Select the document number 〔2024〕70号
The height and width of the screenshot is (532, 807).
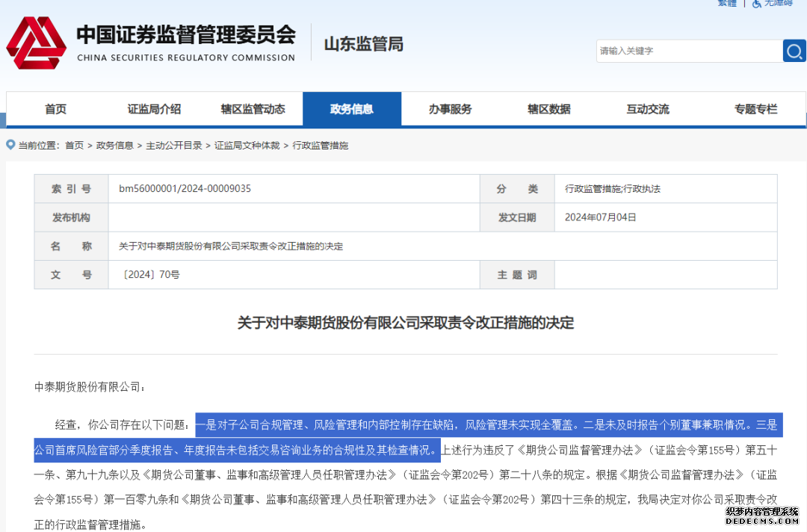(149, 275)
